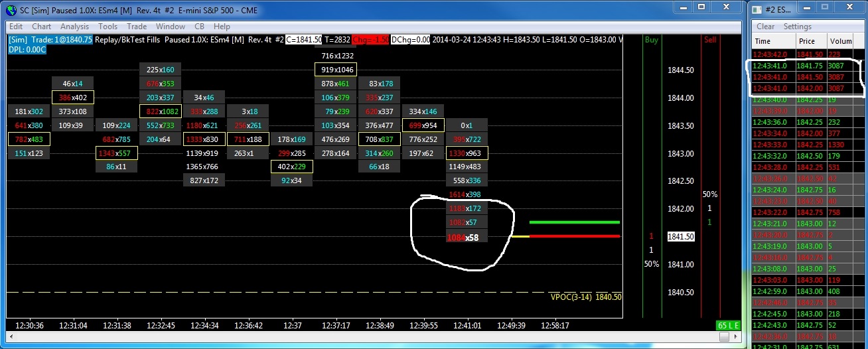Open the Chart menu
Screen dimensions: 868x349
(41, 27)
